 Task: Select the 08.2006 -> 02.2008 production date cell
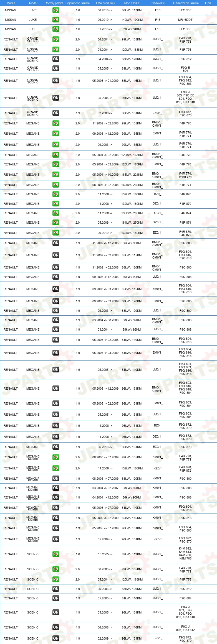point(105,185)
